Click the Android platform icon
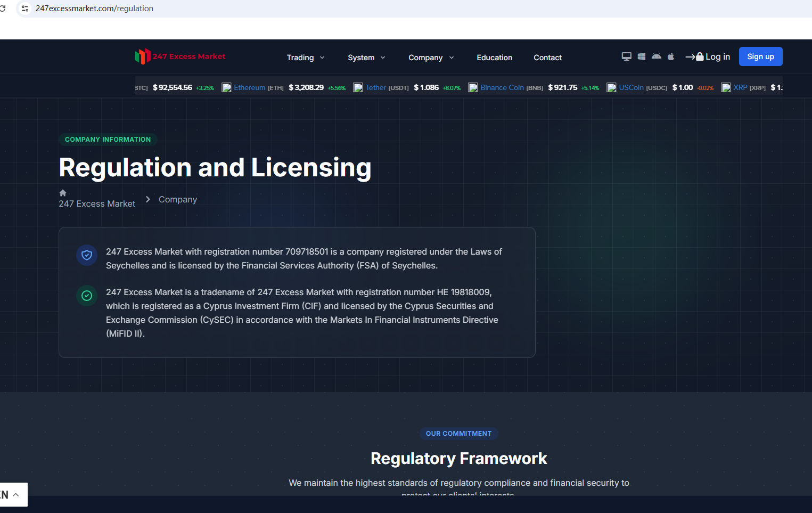812x513 pixels. [656, 56]
